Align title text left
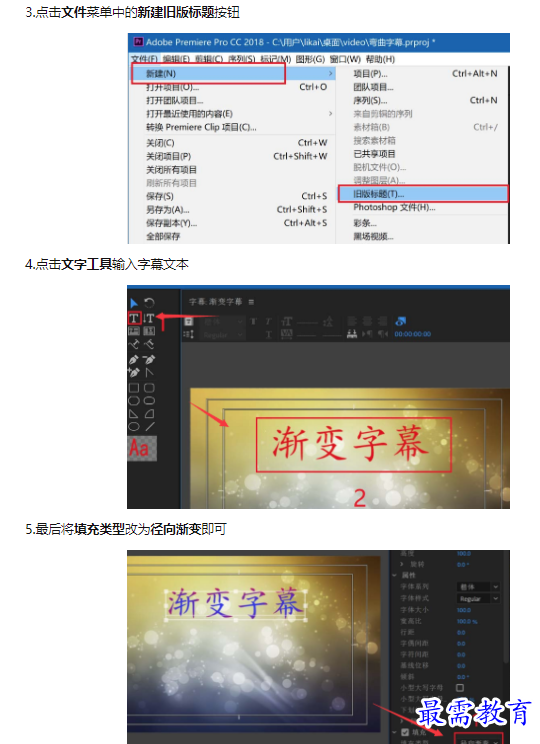The height and width of the screenshot is (744, 540). [x=352, y=321]
